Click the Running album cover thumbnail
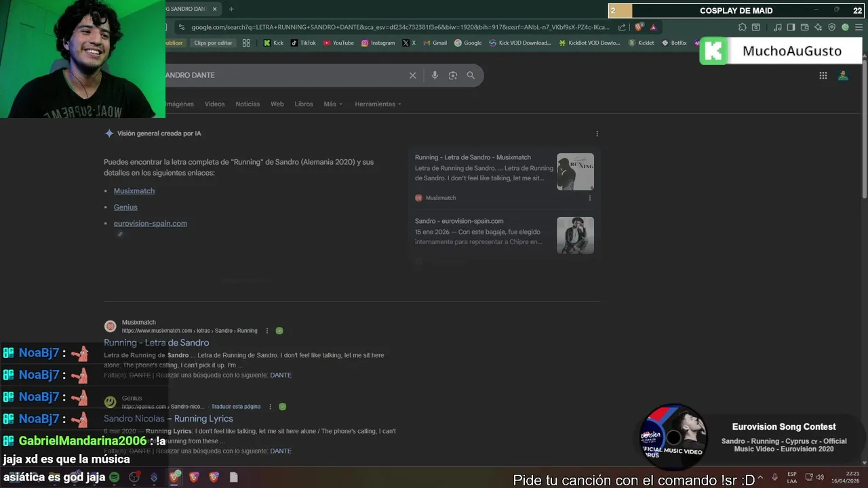 [x=575, y=171]
